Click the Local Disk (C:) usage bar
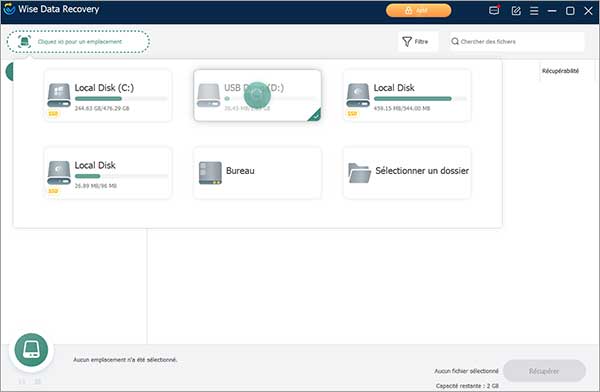Viewport: 600px width, 392px height. [121, 99]
